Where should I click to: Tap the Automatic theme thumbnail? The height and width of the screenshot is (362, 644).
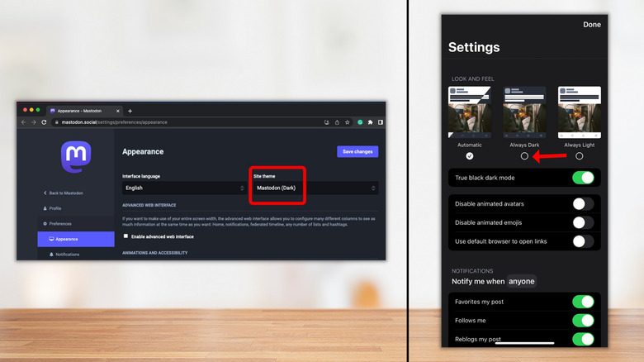(x=470, y=112)
